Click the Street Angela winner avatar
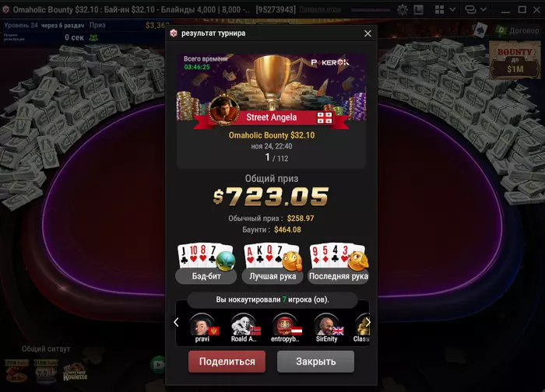 click(x=224, y=110)
